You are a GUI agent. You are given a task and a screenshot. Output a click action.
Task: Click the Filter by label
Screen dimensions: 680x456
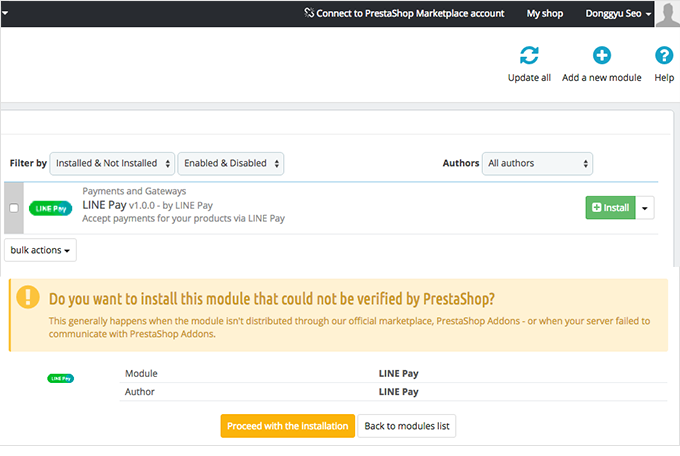(x=28, y=163)
